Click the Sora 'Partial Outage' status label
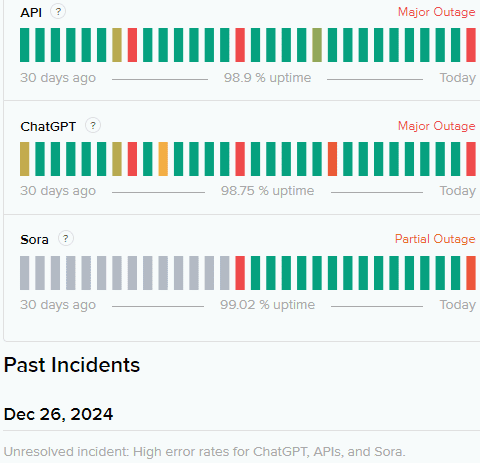Image resolution: width=480 pixels, height=463 pixels. [435, 239]
